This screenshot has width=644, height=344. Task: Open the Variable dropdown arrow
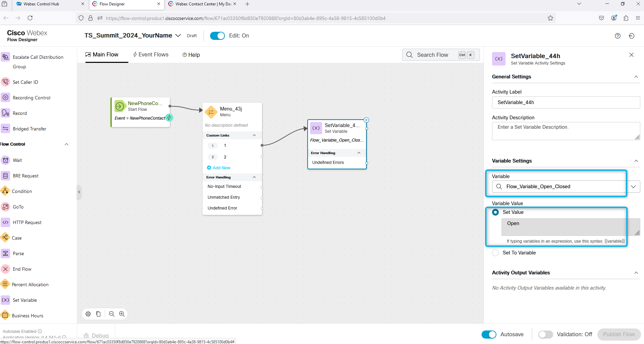(634, 187)
